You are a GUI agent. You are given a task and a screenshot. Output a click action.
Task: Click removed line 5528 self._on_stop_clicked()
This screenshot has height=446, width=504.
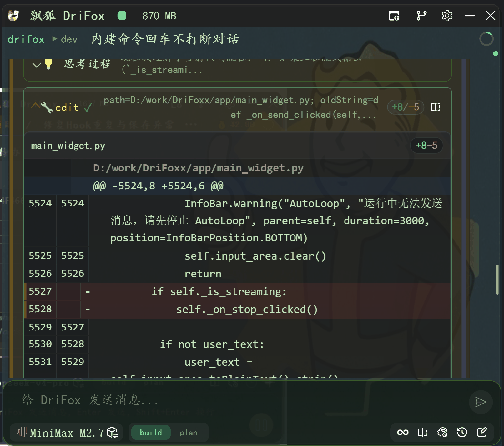[x=238, y=310]
